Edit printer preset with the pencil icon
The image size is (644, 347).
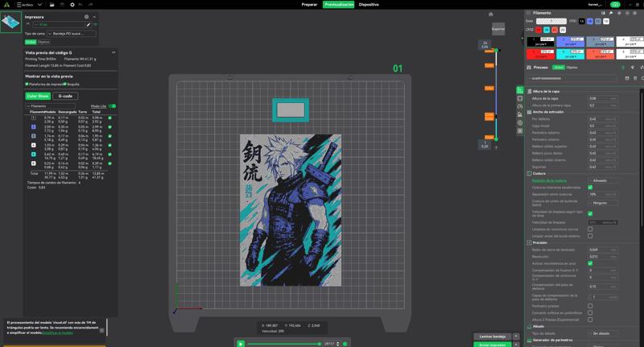tap(88, 25)
